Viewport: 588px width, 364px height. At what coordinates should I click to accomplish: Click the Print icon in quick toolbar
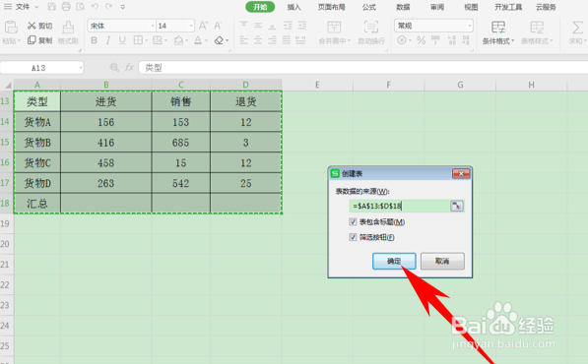coord(66,7)
